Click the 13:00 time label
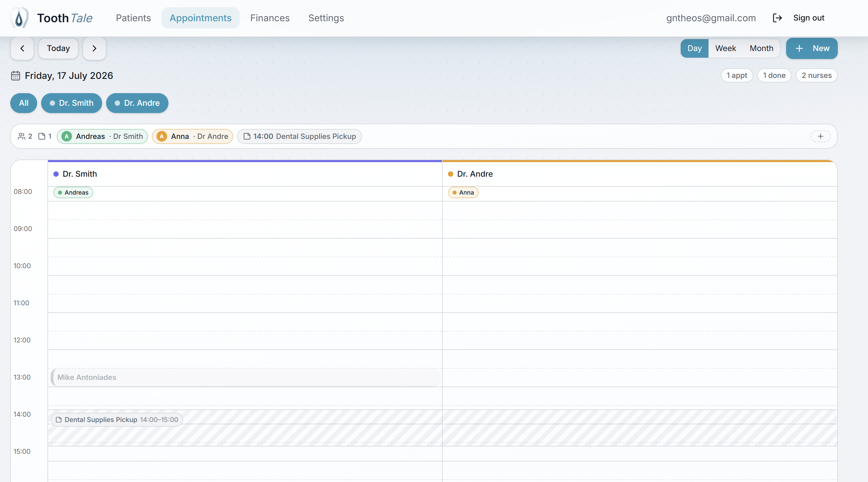This screenshot has height=482, width=868. [22, 377]
